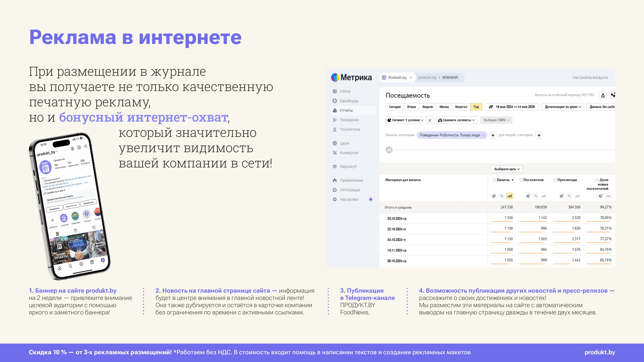Image resolution: width=644 pixels, height=362 pixels.
Task: Tap the Threads icon on phone screen
Action: coord(72,149)
